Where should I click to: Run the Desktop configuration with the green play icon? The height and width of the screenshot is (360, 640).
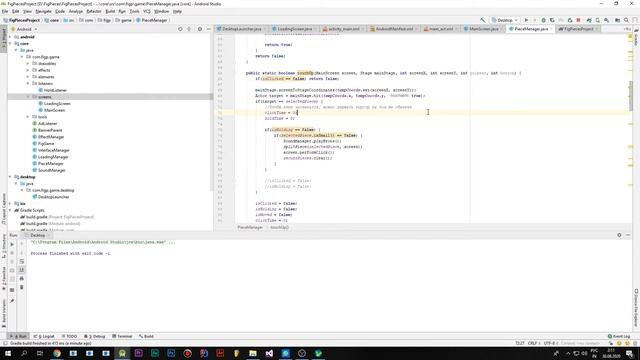[526, 20]
